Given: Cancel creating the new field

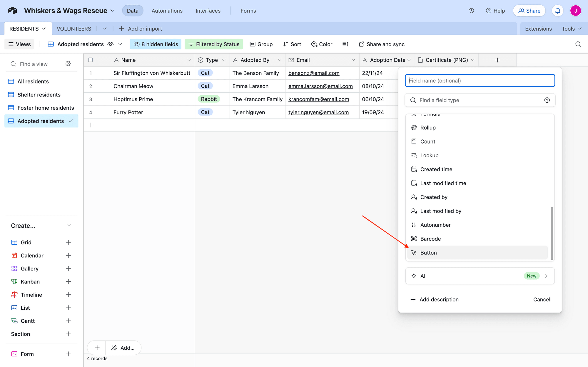Looking at the screenshot, I should pyautogui.click(x=542, y=299).
